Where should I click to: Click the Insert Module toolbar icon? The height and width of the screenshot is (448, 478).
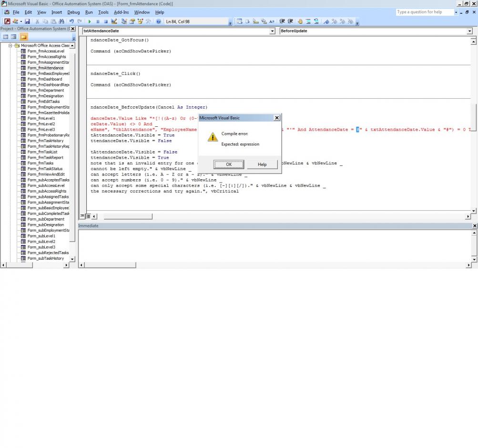click(x=15, y=21)
